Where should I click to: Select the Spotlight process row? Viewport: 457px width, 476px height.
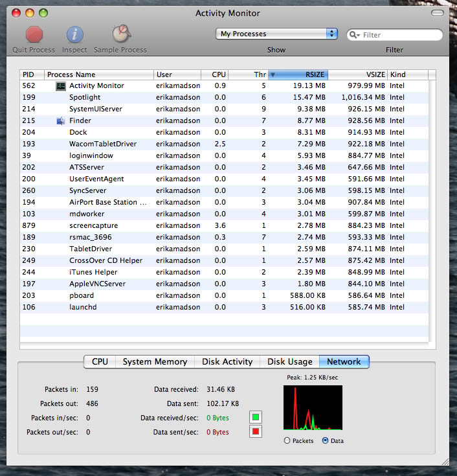pyautogui.click(x=224, y=97)
